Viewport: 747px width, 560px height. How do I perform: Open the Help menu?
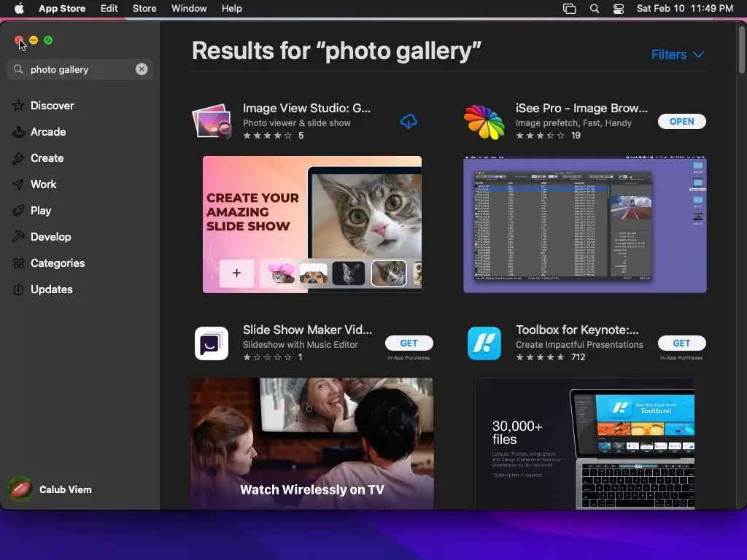pos(231,8)
